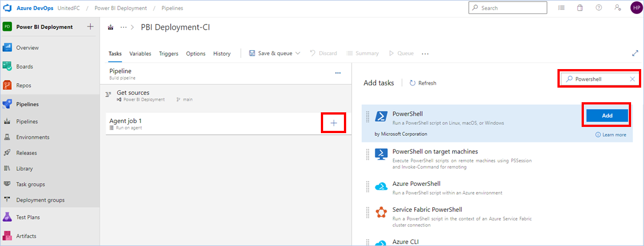This screenshot has height=246, width=644.
Task: Switch to the Triggers tab
Action: coord(169,53)
